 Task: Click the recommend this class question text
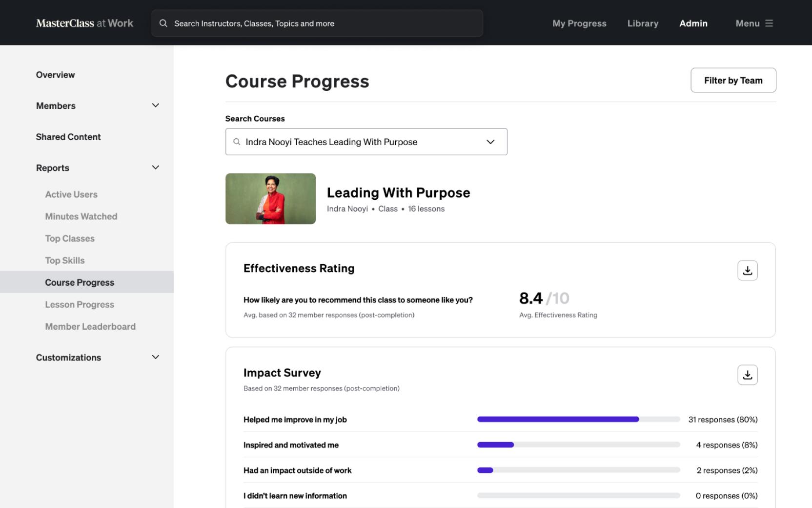point(358,300)
